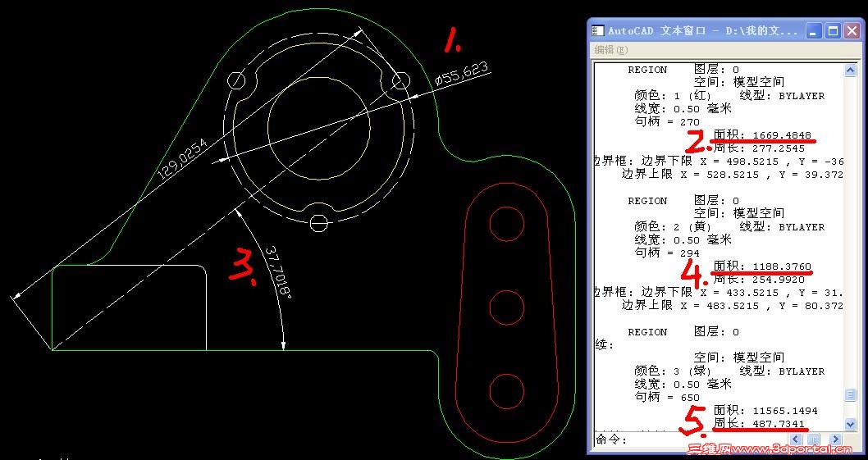The height and width of the screenshot is (460, 868).
Task: Click the text 周长: 487.7341
Action: [x=759, y=424]
